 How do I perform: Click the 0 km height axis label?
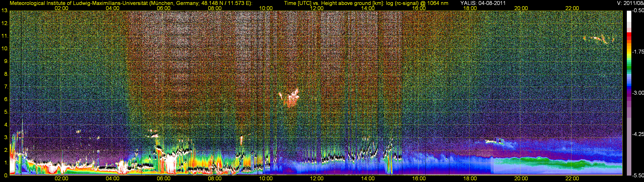point(6,176)
